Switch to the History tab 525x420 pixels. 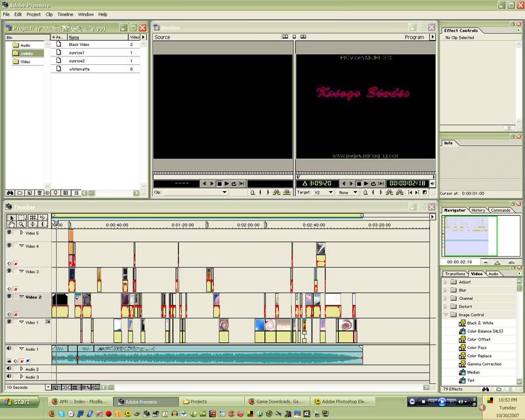(478, 210)
